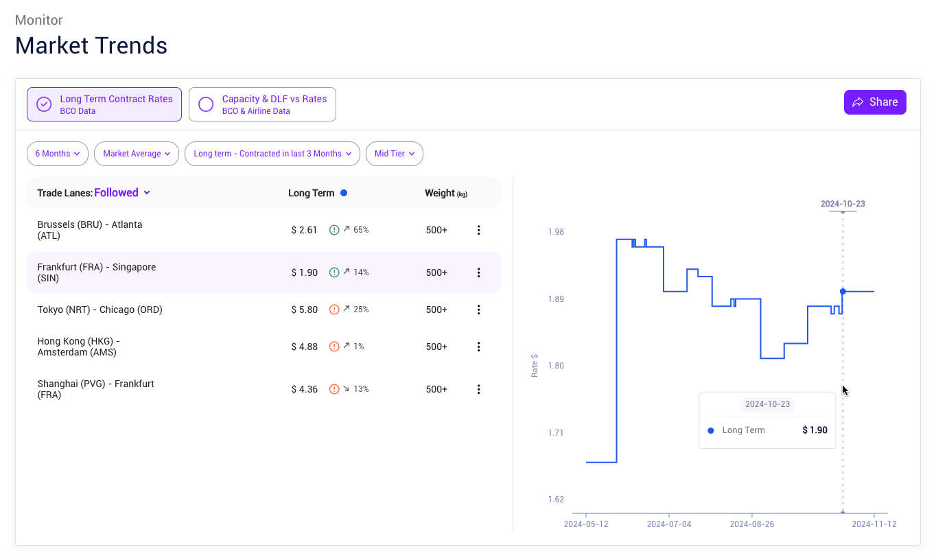The image size is (936, 560).
Task: Click orange warning icon next to $ 4.36
Action: pyautogui.click(x=334, y=389)
